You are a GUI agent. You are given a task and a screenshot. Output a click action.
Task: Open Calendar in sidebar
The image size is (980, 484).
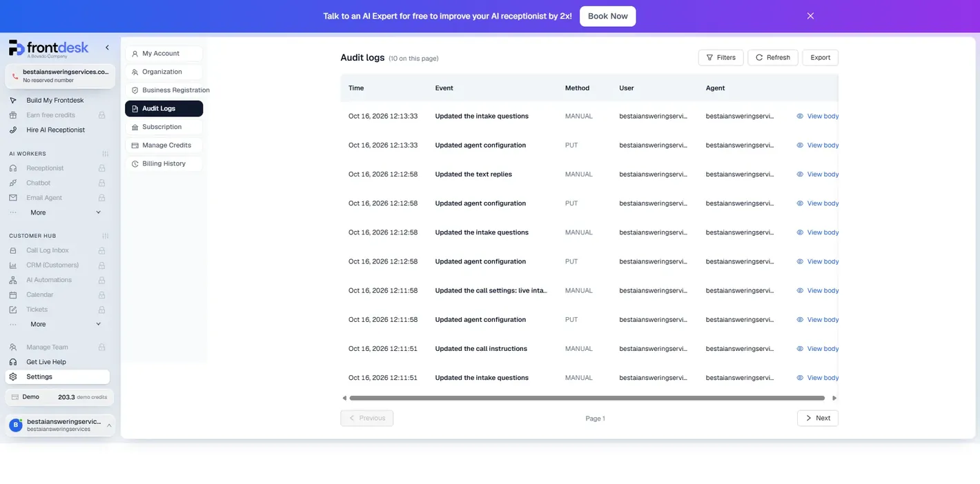click(x=40, y=295)
